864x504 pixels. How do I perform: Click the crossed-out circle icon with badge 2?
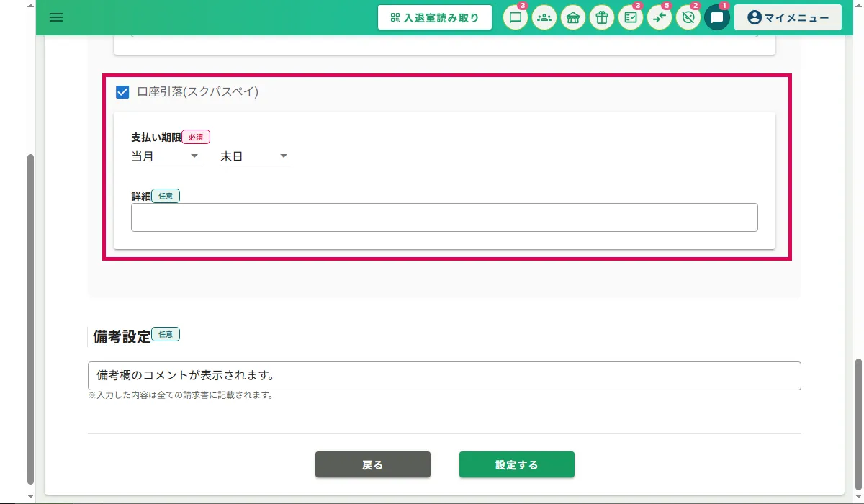[x=688, y=18]
